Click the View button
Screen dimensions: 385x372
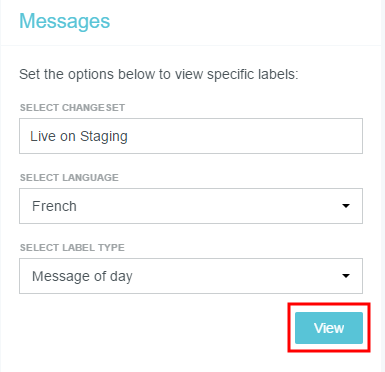pos(329,328)
